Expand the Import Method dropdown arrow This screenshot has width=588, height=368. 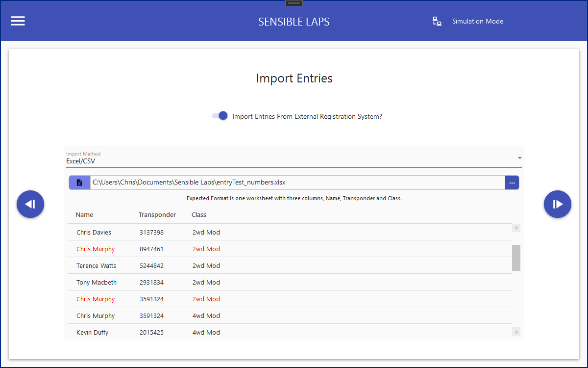[x=519, y=158]
